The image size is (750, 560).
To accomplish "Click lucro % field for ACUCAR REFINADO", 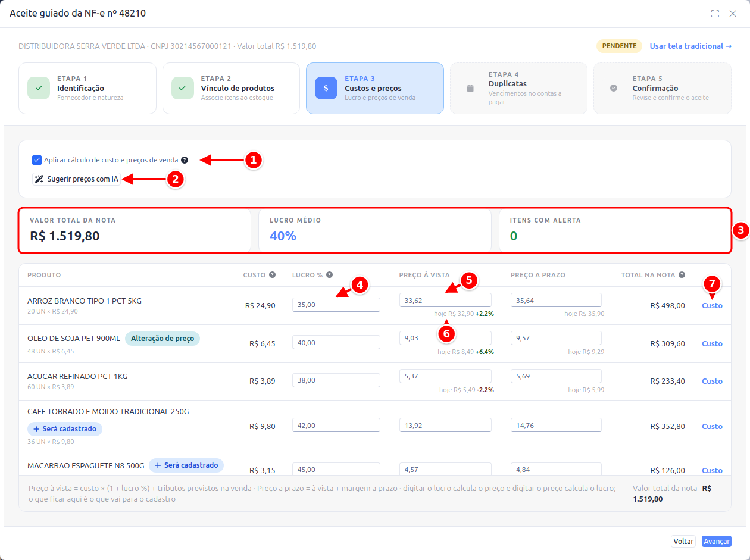I will coord(336,380).
